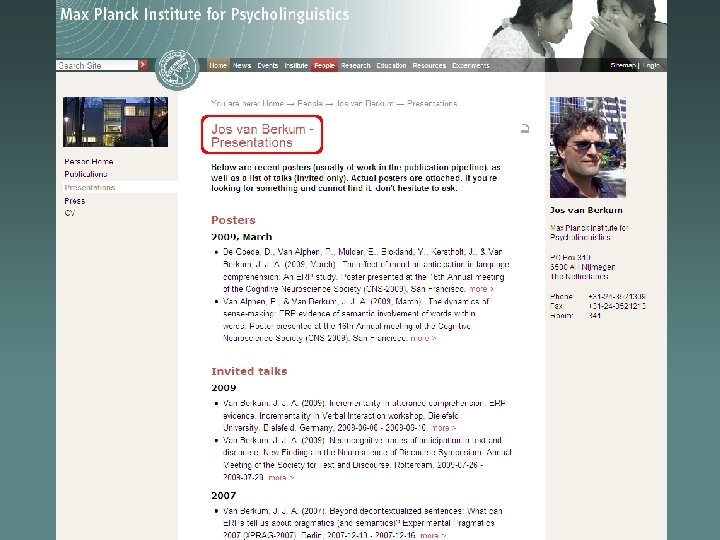
Task: Open the Resources navigation tab
Action: point(429,65)
